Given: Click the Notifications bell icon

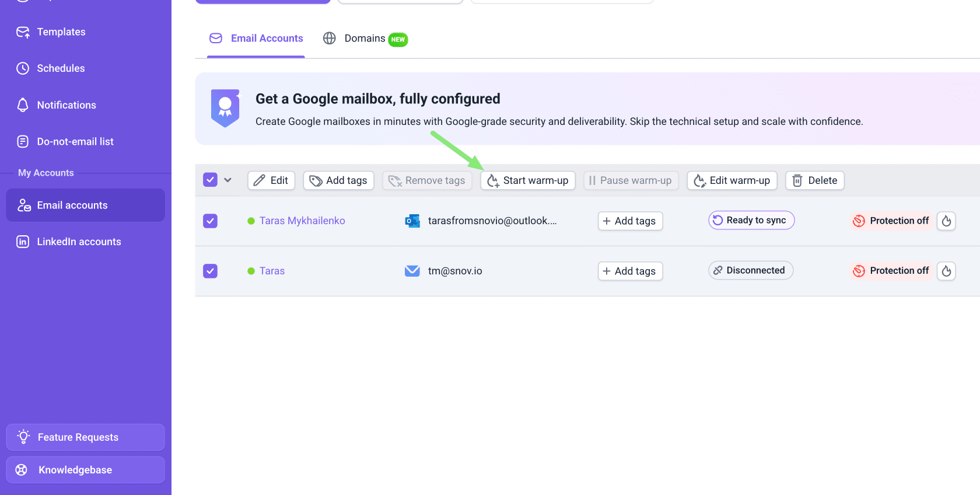Looking at the screenshot, I should (x=23, y=105).
